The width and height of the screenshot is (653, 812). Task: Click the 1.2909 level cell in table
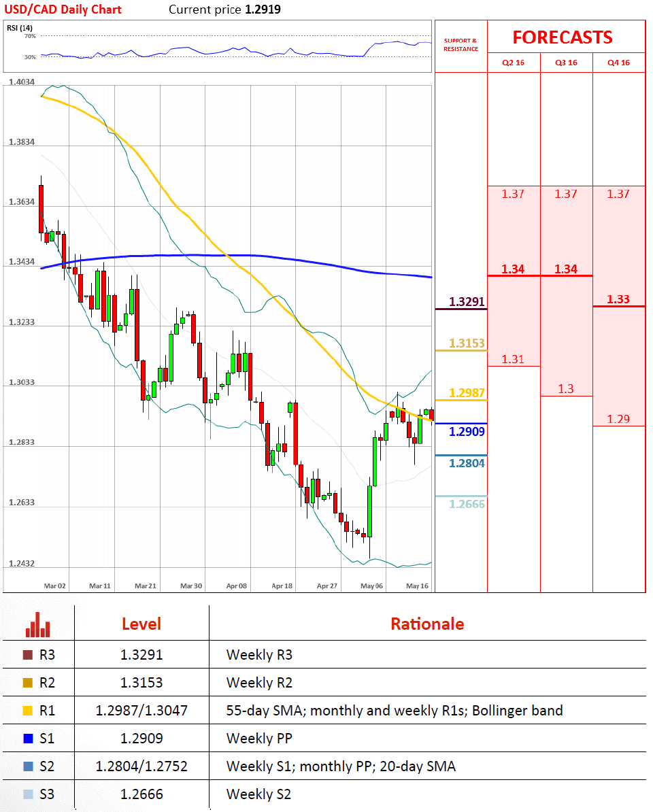[141, 739]
